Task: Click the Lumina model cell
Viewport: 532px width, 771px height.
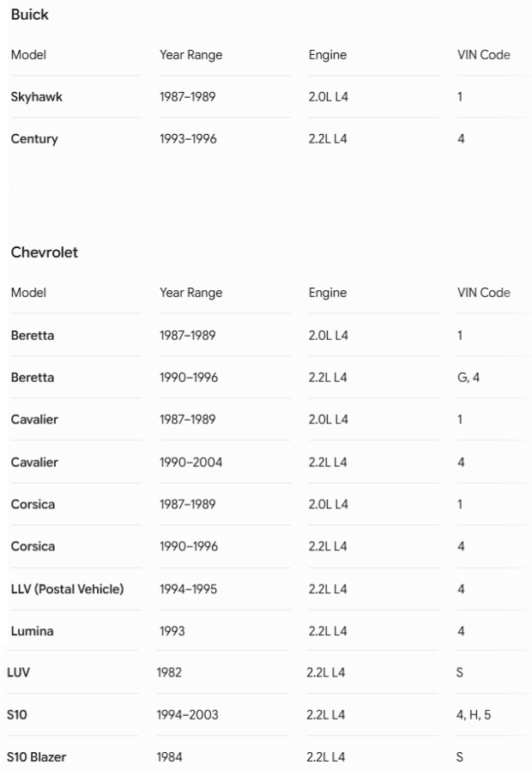Action: [32, 631]
